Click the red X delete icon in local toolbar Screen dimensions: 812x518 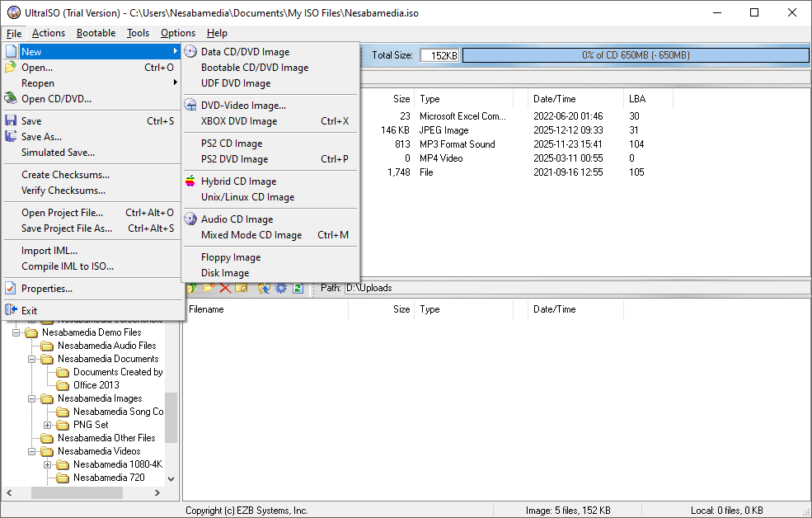(x=225, y=288)
